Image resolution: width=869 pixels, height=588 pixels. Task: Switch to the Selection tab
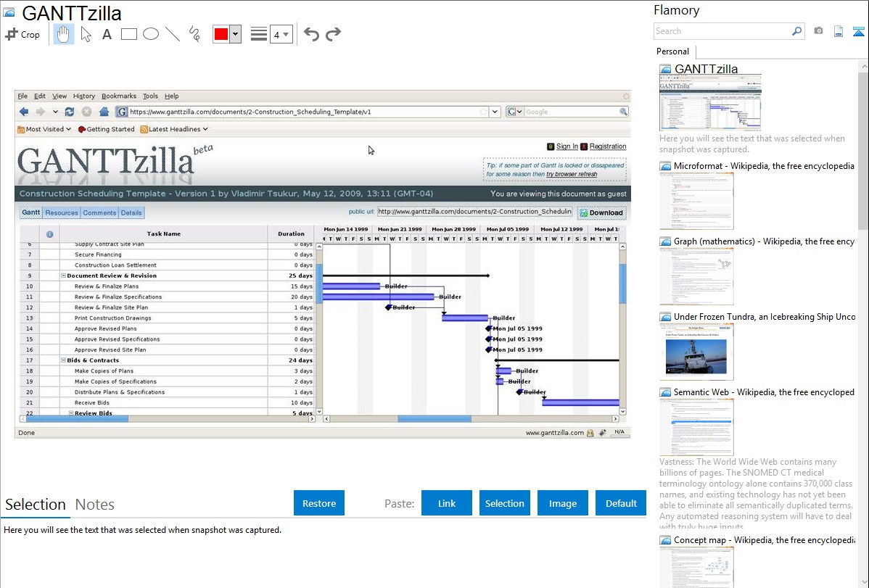tap(36, 505)
